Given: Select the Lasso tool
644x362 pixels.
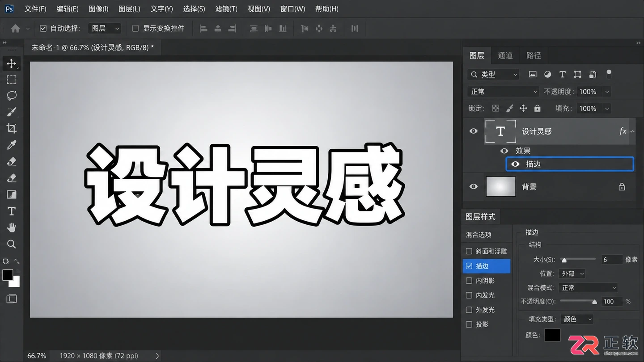Looking at the screenshot, I should pyautogui.click(x=12, y=96).
